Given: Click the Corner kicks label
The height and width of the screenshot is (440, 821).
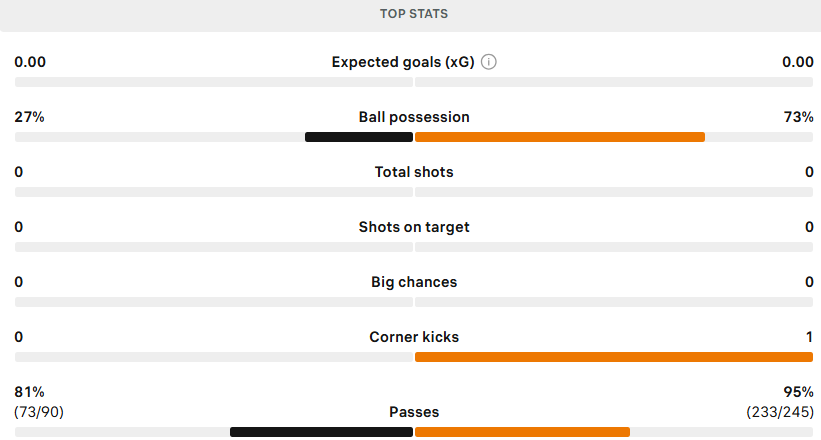Looking at the screenshot, I should coord(414,337).
